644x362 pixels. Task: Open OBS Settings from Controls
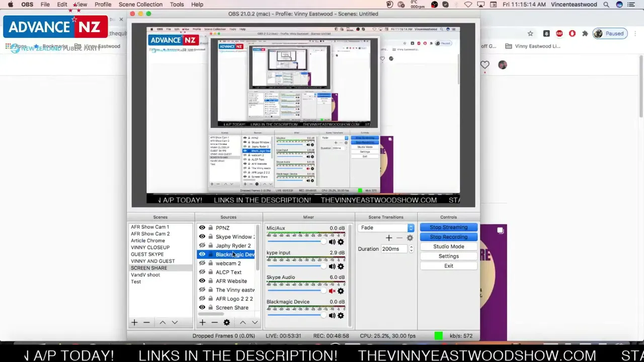click(x=448, y=256)
